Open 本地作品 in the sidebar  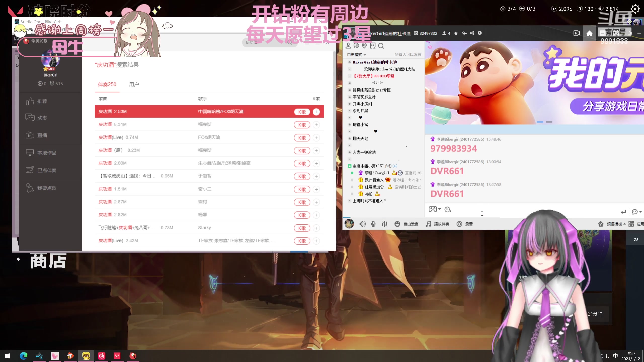click(41, 153)
